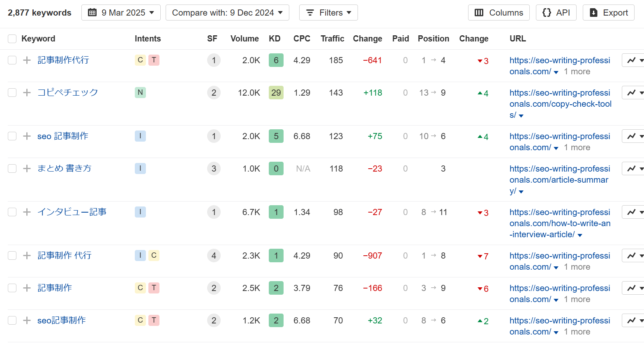Click the SF badge for まとめ 書き方
This screenshot has height=346, width=644.
(214, 169)
